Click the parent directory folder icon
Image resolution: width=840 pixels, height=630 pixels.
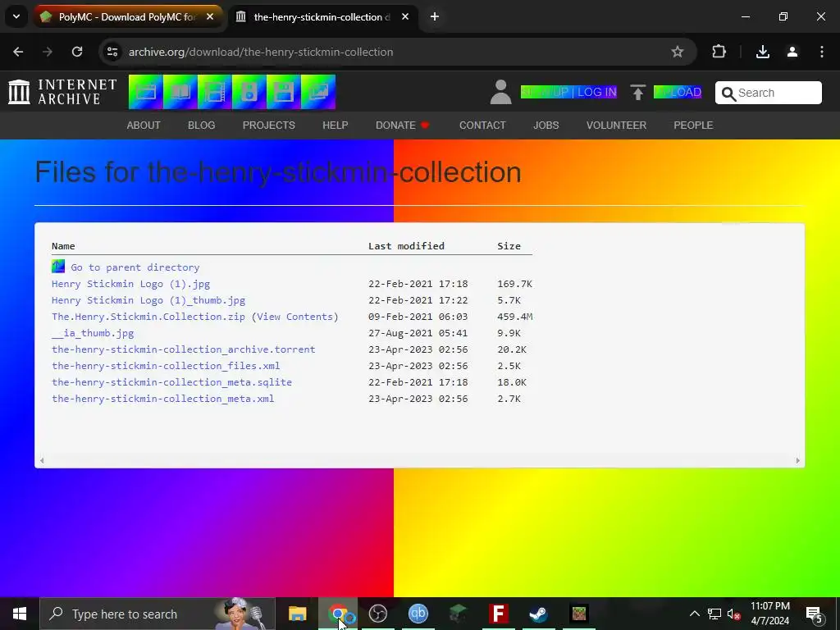point(58,267)
